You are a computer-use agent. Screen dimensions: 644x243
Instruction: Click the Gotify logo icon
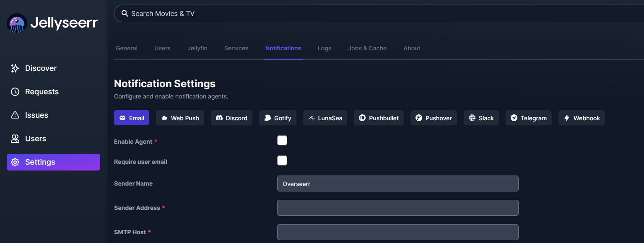click(267, 118)
